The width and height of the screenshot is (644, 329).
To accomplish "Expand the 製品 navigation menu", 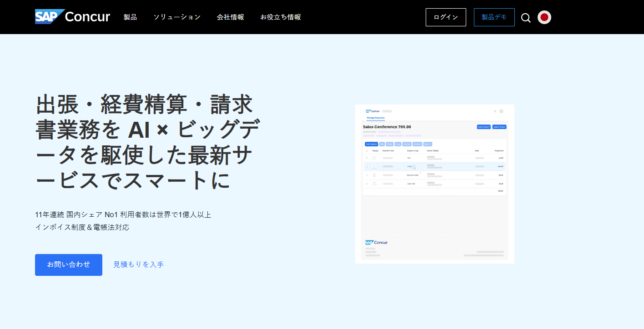I will 130,17.
